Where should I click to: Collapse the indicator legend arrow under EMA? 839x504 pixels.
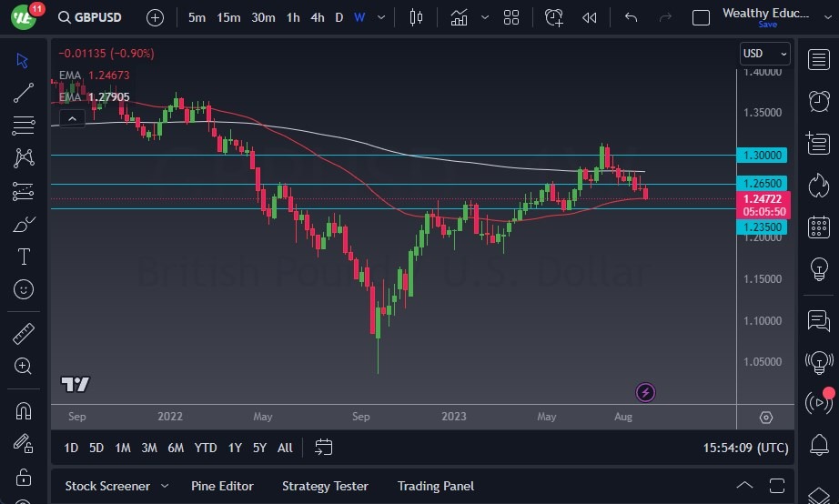(x=72, y=116)
